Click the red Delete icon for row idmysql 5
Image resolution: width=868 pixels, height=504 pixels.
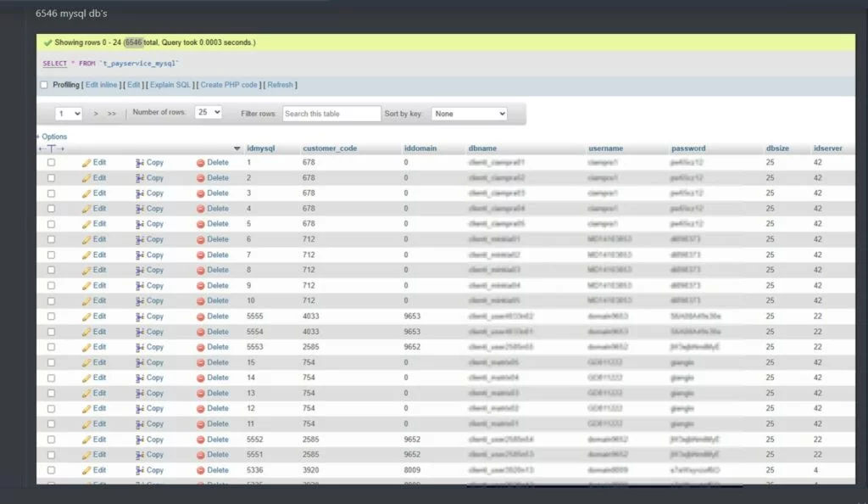pyautogui.click(x=201, y=224)
